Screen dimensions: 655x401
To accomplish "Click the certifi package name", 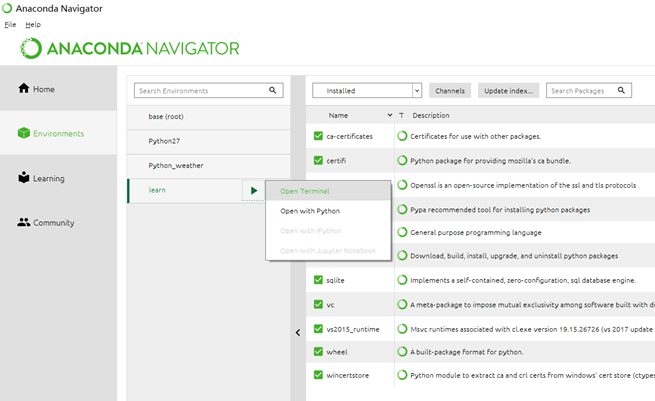I will 336,161.
